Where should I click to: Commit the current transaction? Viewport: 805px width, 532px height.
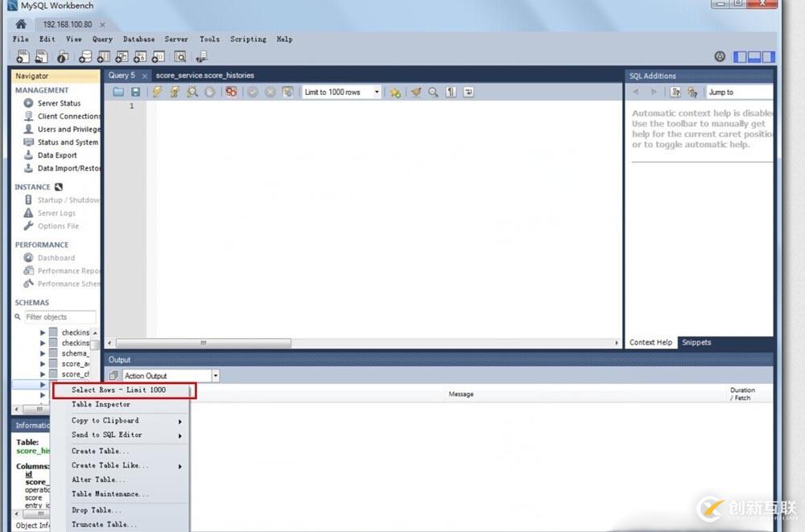click(x=253, y=92)
